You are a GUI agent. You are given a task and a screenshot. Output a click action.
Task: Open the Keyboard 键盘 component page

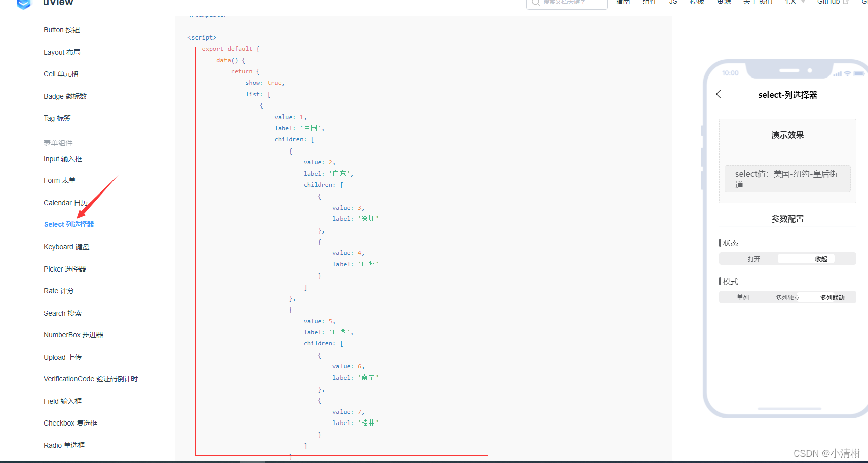tap(66, 247)
